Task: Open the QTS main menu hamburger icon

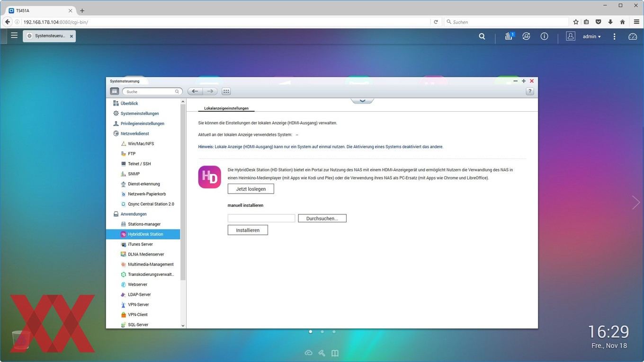Action: (14, 35)
